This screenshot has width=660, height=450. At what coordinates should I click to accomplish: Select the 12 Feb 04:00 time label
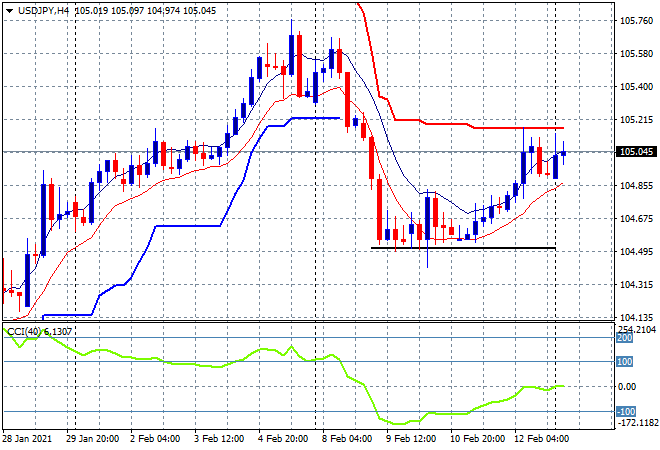point(542,439)
